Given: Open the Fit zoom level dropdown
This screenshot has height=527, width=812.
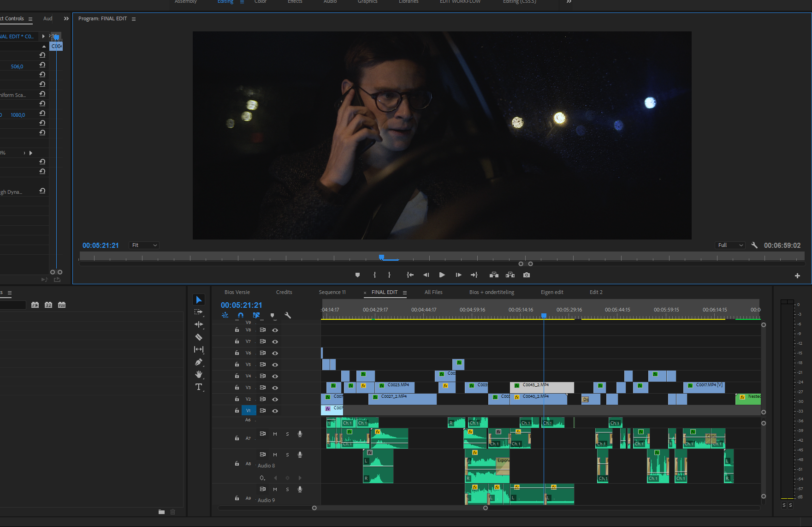Looking at the screenshot, I should (x=144, y=246).
